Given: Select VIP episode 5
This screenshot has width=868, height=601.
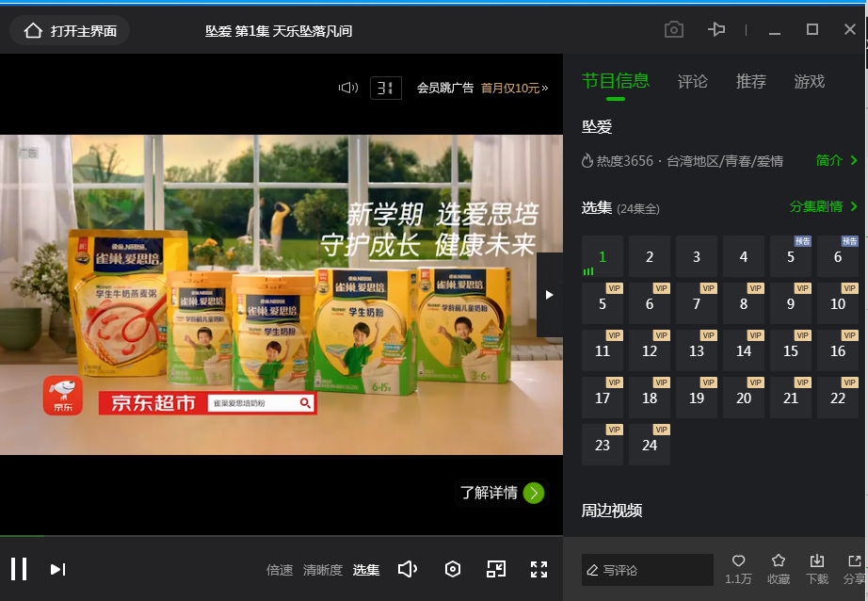Looking at the screenshot, I should point(603,303).
